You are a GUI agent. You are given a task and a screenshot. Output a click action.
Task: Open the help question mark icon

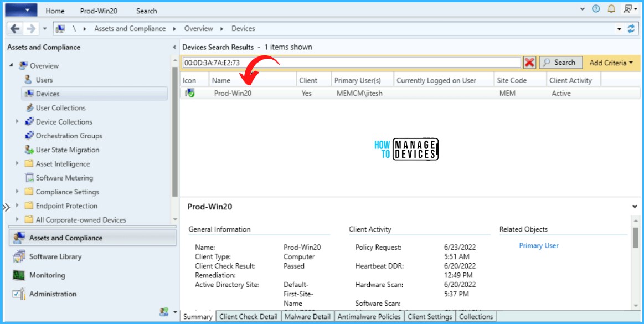[x=595, y=9]
